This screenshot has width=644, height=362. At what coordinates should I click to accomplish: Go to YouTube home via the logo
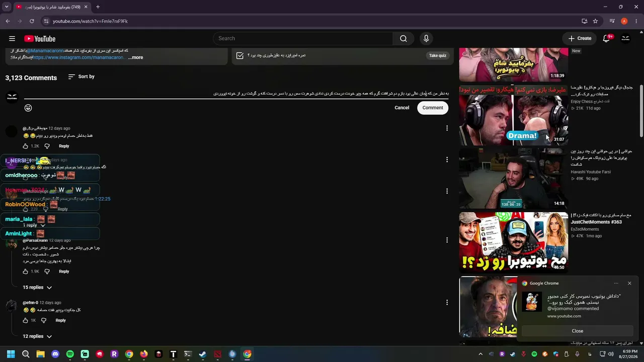[x=40, y=39]
